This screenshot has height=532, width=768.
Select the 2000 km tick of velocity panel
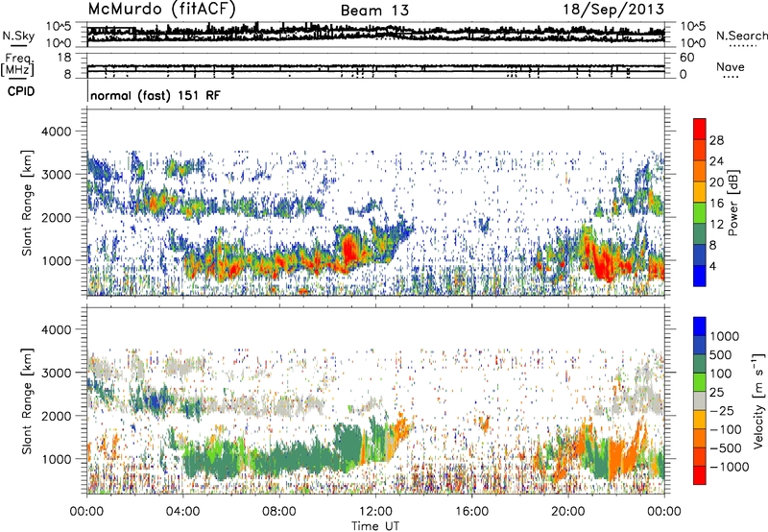coord(57,416)
